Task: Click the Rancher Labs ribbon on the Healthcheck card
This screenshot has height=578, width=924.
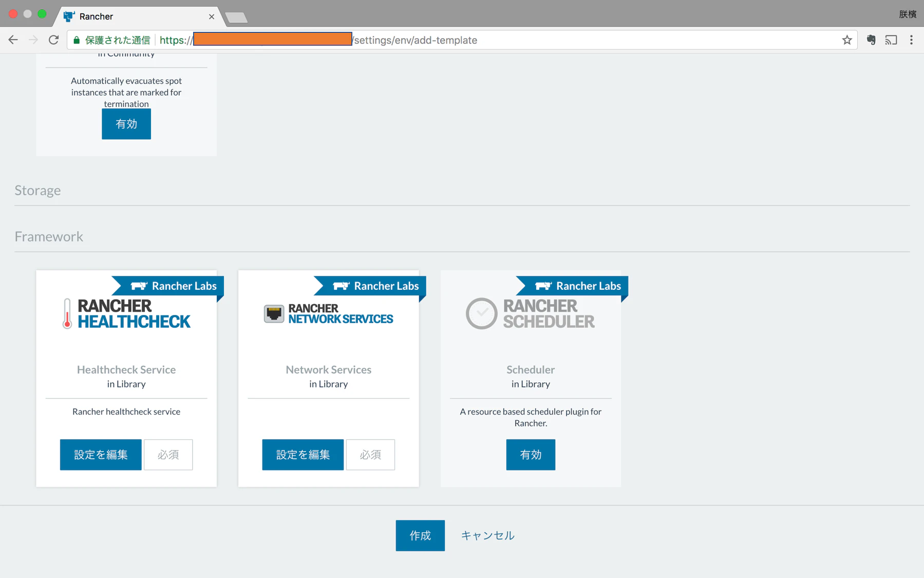Action: click(x=168, y=286)
